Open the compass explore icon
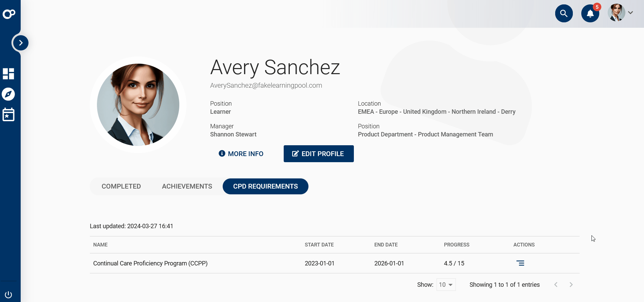Screen dimensions: 644x302 coord(8,94)
